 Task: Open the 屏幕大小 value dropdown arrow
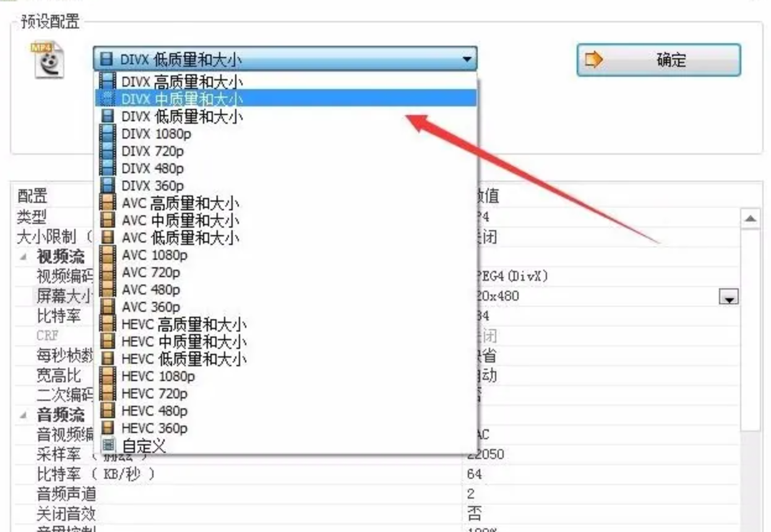click(x=729, y=298)
